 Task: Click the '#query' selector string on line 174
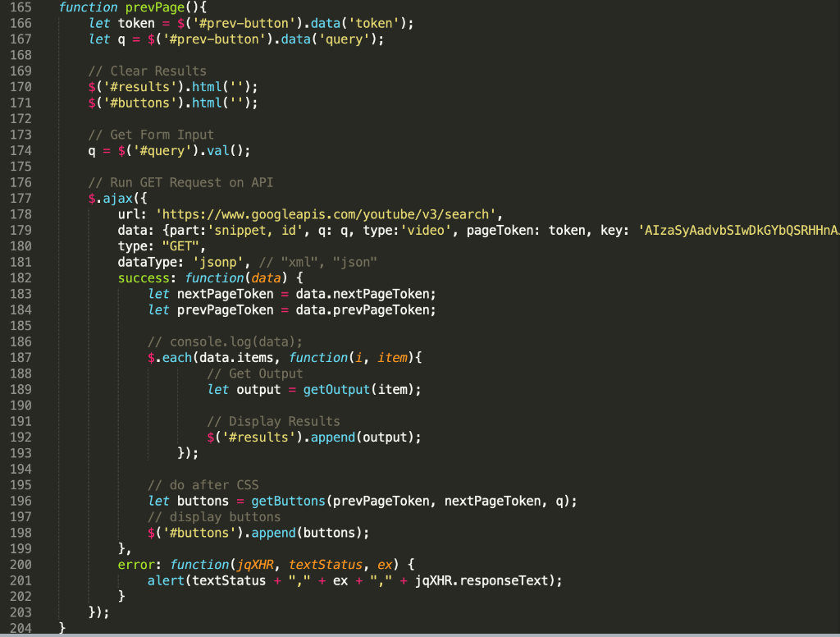[x=162, y=151]
